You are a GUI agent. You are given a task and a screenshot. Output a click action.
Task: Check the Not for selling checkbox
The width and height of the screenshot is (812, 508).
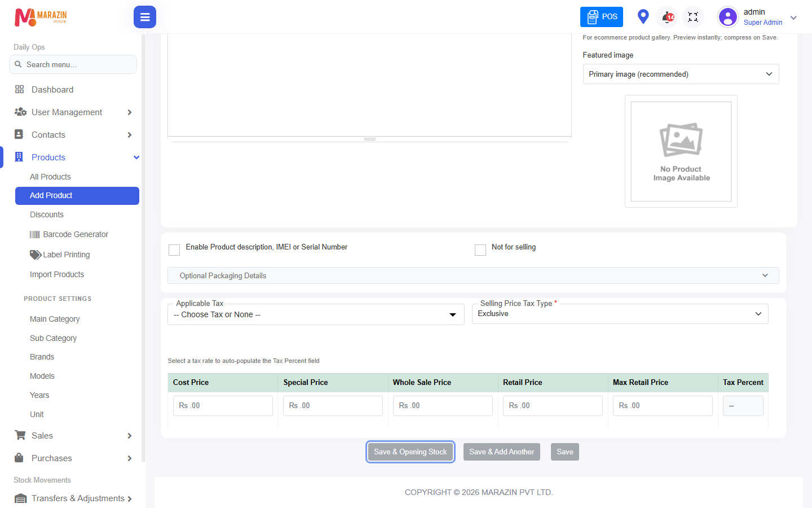tap(480, 250)
